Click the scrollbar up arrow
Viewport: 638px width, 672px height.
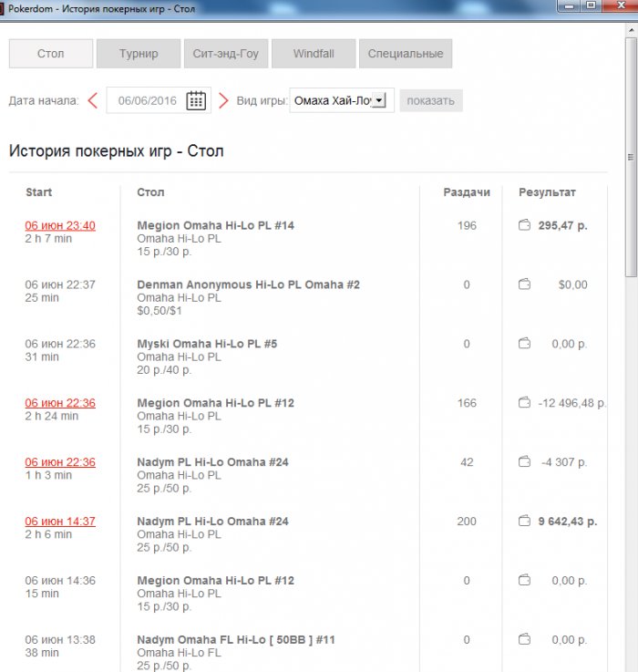click(631, 30)
